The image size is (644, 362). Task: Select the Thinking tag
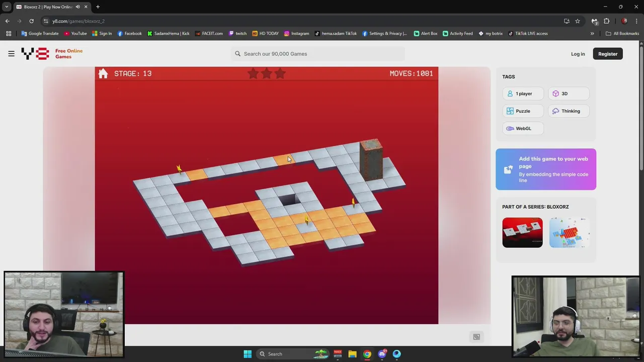(568, 111)
